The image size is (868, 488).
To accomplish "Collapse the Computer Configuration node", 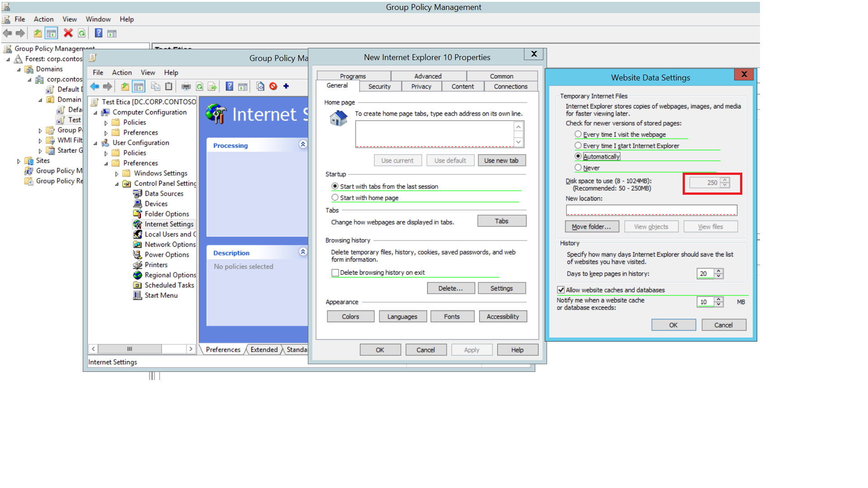I will pyautogui.click(x=96, y=112).
